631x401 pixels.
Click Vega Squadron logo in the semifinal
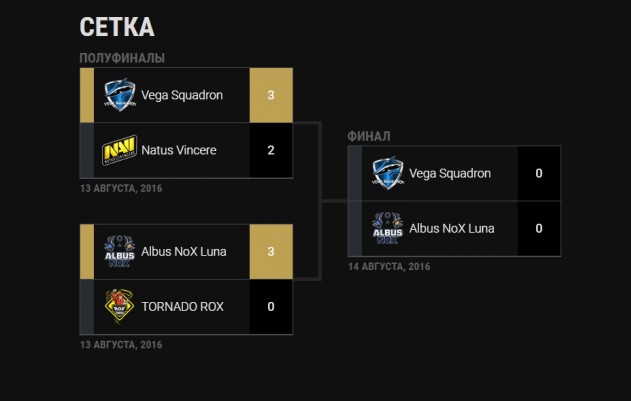[120, 95]
